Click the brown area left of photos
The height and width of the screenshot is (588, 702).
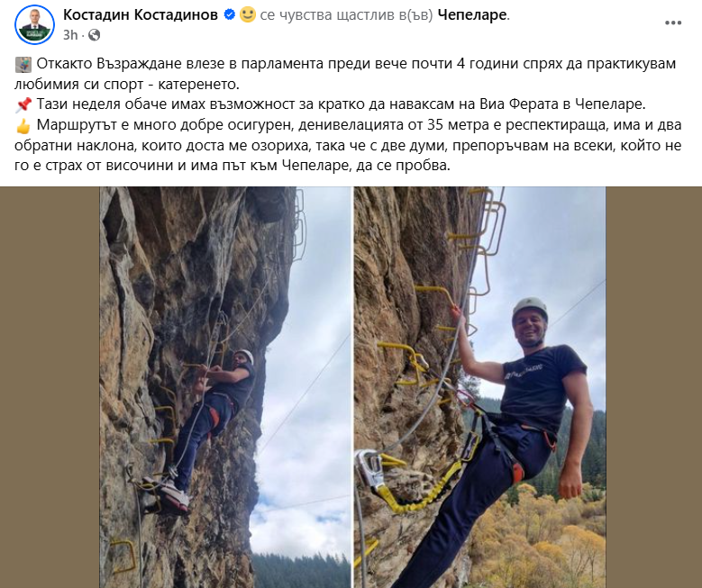[50, 387]
